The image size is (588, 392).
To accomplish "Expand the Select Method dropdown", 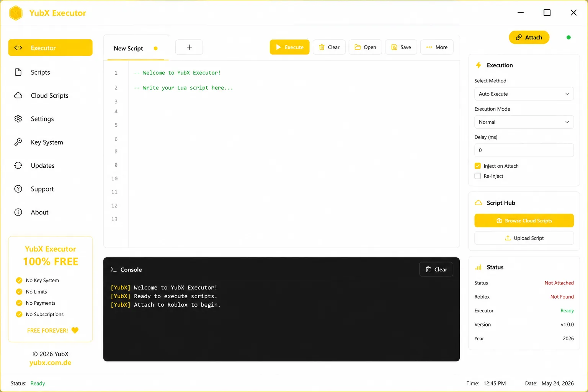I will [x=524, y=94].
